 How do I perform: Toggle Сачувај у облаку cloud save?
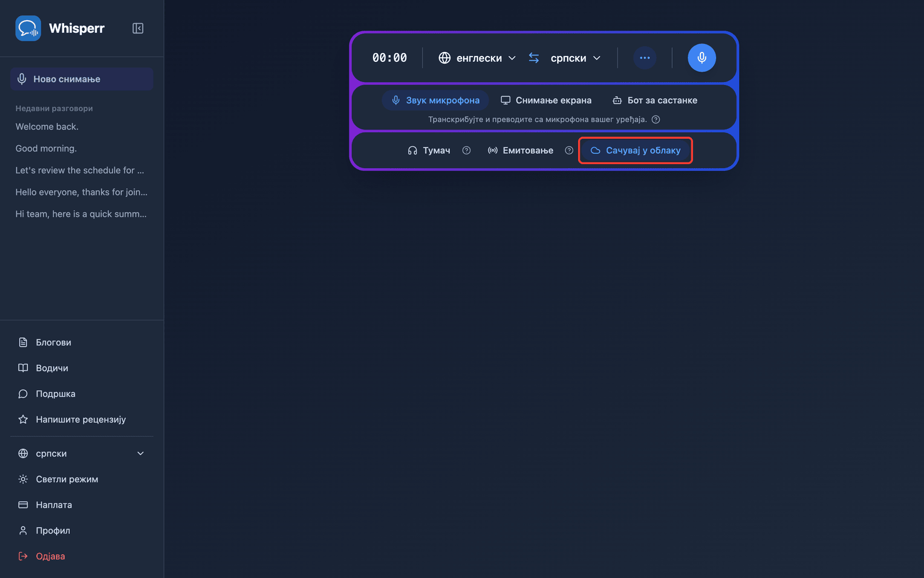tap(635, 151)
